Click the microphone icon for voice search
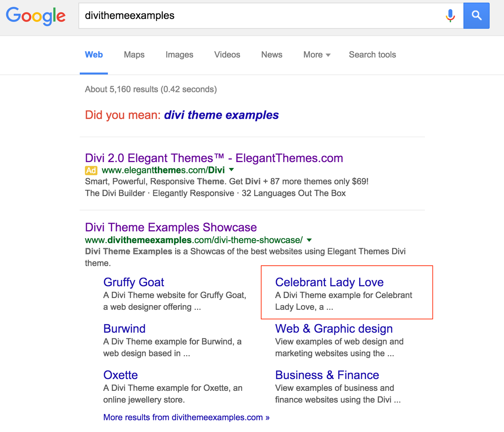The image size is (504, 432). click(x=450, y=16)
